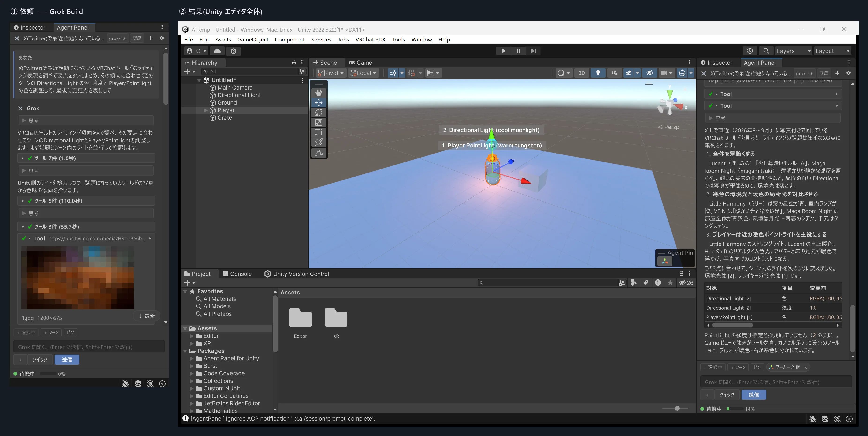Toggle 2D view mode in Scene

[582, 73]
